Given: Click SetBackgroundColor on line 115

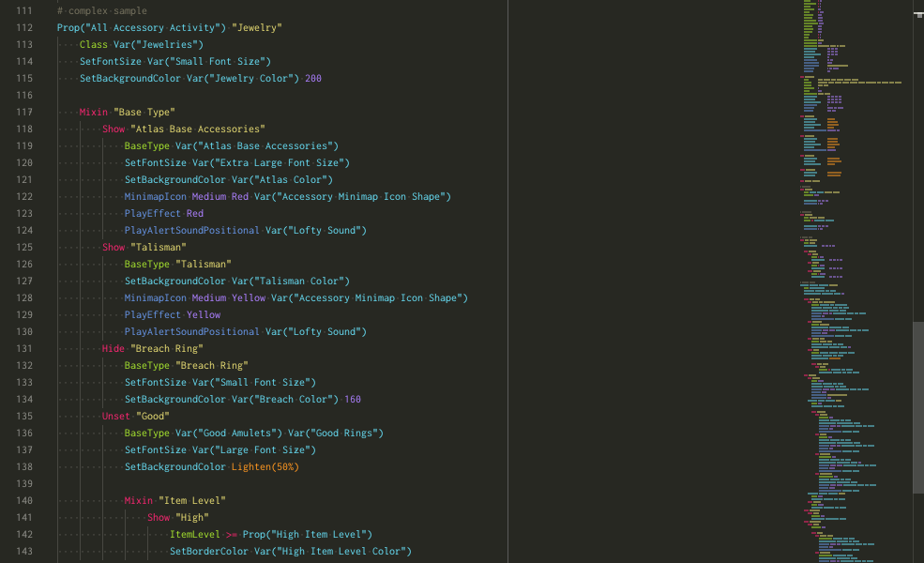Looking at the screenshot, I should [x=130, y=79].
